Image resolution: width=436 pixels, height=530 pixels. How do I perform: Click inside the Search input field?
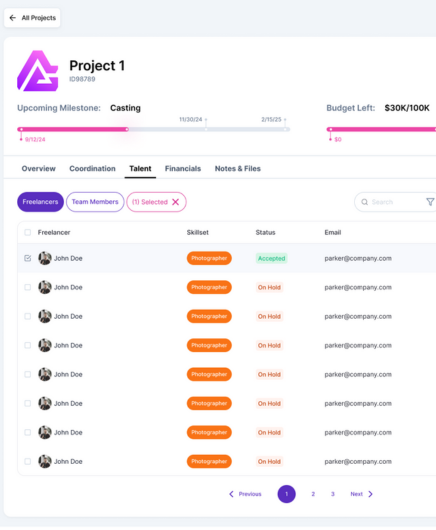pyautogui.click(x=394, y=202)
